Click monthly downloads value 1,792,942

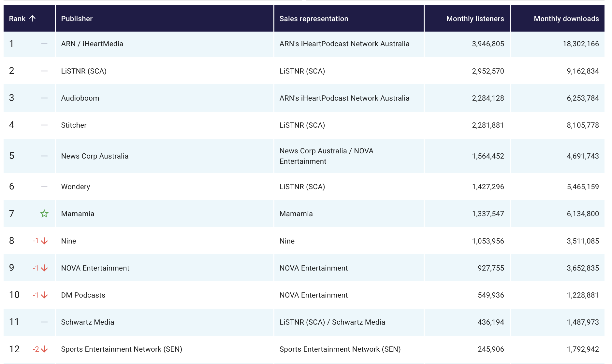583,349
